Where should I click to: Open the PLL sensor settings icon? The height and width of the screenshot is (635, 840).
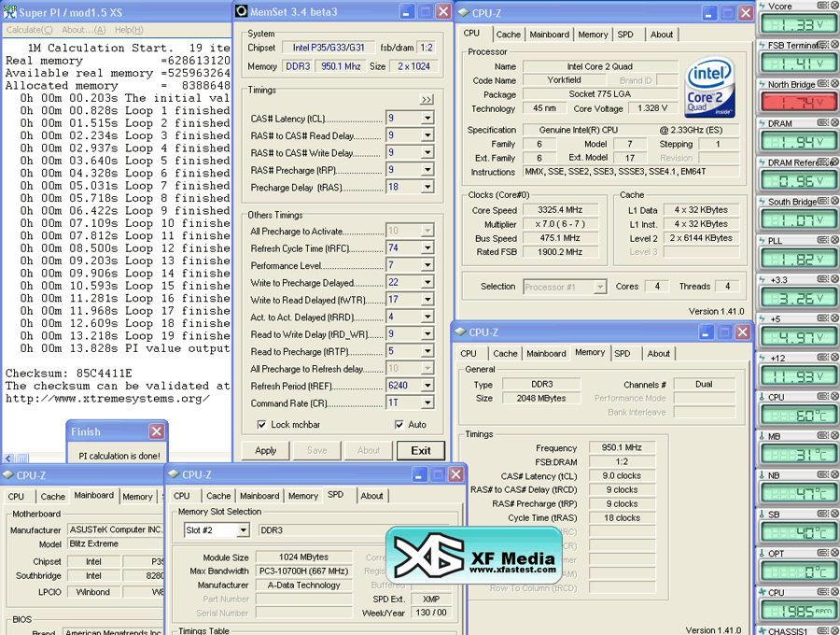(x=823, y=240)
